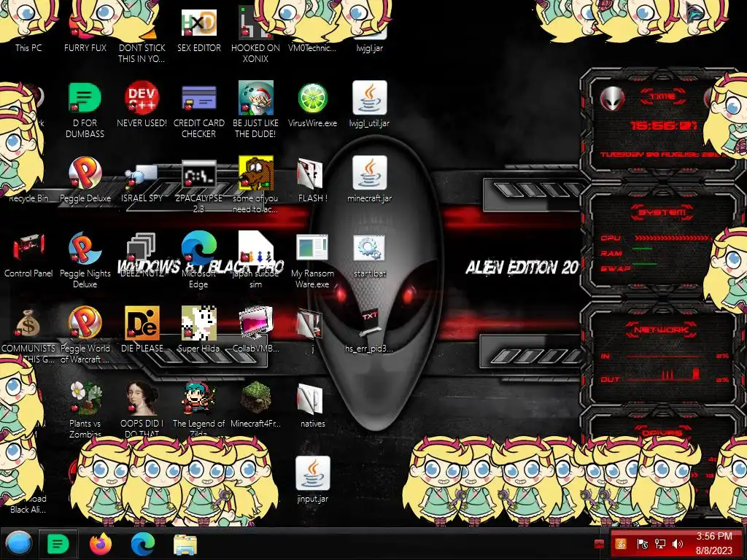Image resolution: width=747 pixels, height=560 pixels.
Task: Launch Plants vs Zombies
Action: click(85, 397)
